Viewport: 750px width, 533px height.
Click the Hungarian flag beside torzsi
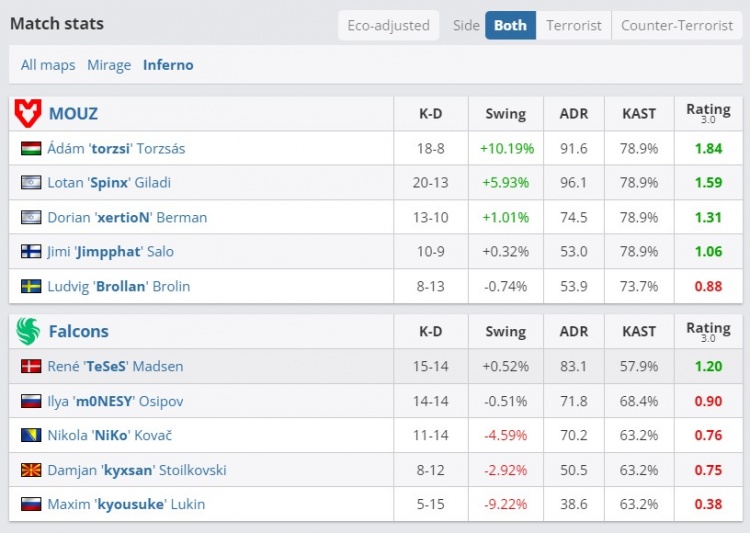coord(31,148)
